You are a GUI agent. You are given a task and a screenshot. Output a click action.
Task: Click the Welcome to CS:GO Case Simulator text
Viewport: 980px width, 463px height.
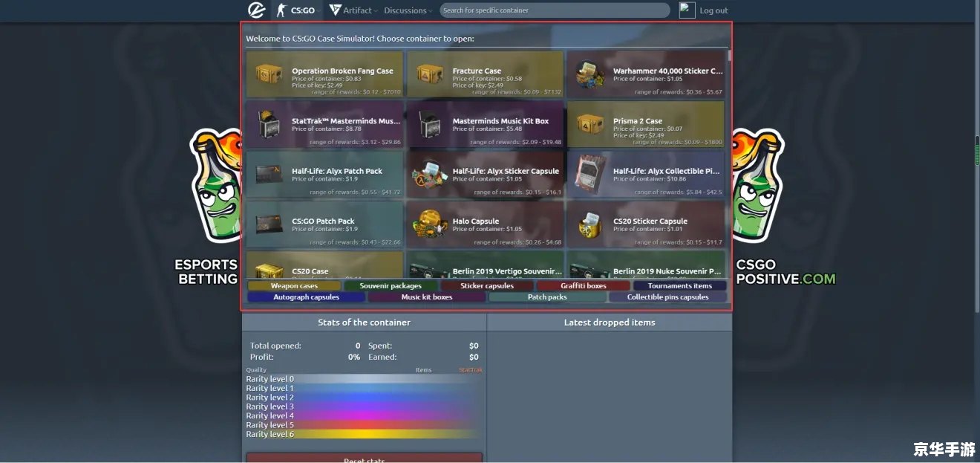pyautogui.click(x=360, y=39)
